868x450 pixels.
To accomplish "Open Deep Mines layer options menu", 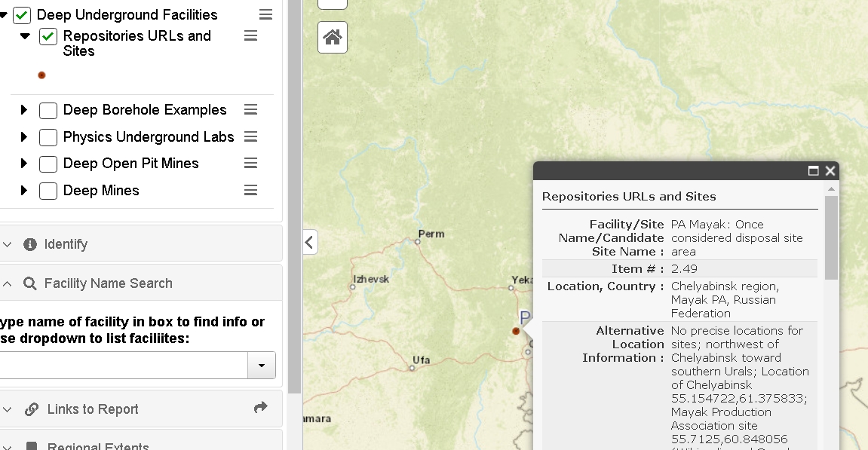I will (x=251, y=191).
